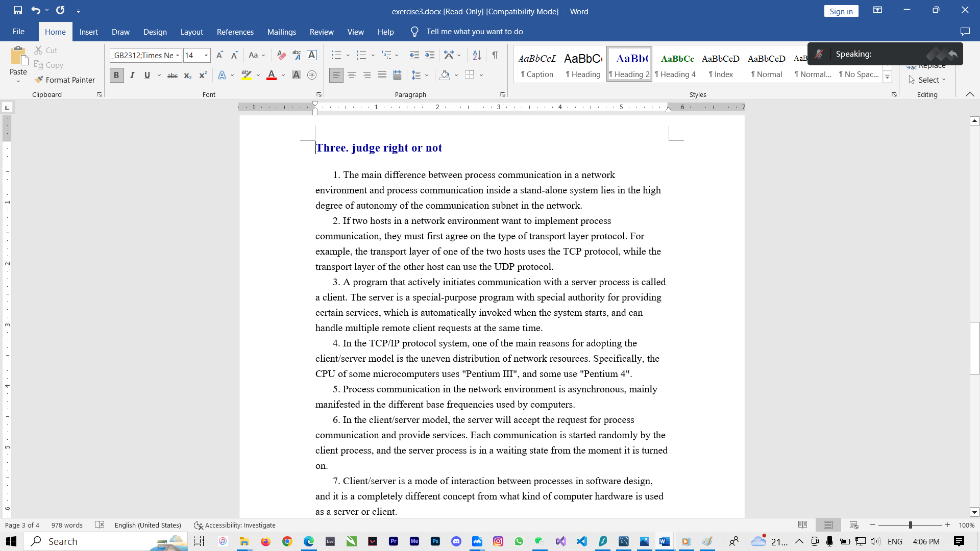Open the Bullets list dropdown arrow
Image resolution: width=980 pixels, height=551 pixels.
click(348, 55)
